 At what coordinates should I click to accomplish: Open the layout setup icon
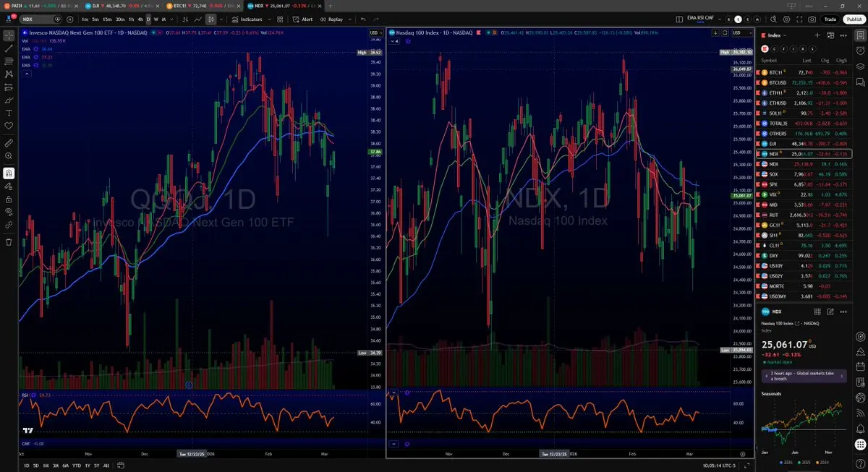(679, 20)
